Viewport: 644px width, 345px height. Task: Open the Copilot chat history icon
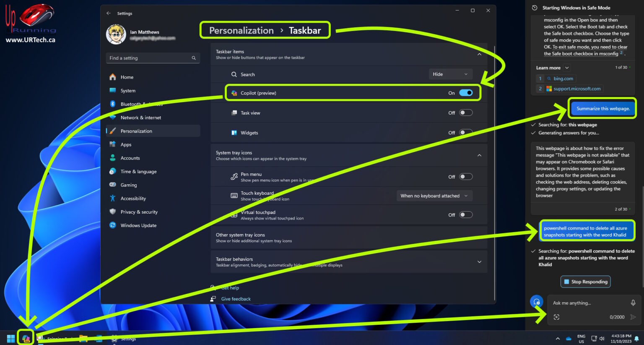535,8
